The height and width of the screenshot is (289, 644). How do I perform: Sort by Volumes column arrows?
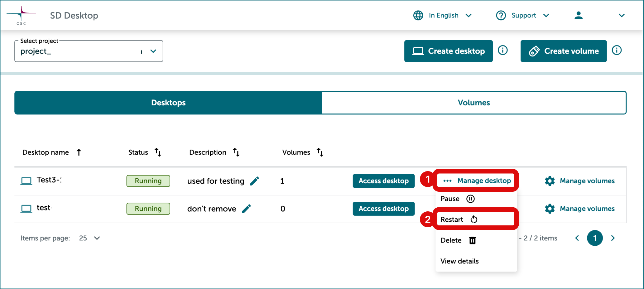pyautogui.click(x=320, y=152)
